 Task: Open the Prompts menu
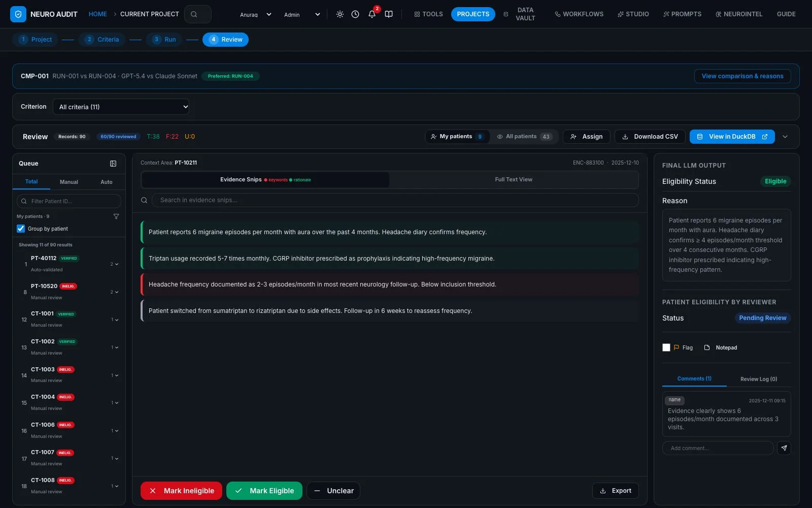[x=682, y=14]
